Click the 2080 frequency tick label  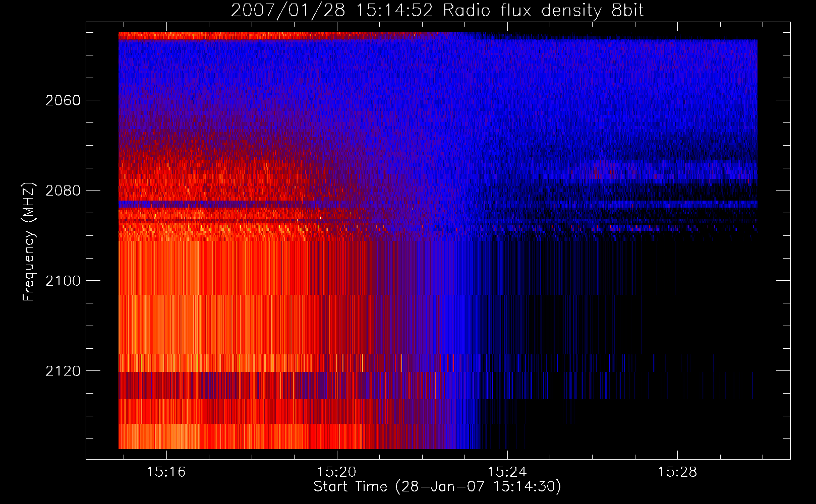63,191
